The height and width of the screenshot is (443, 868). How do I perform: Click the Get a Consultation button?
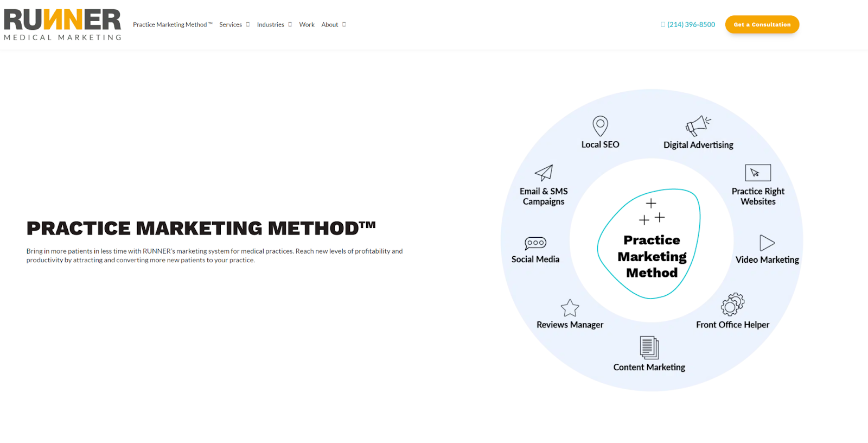tap(762, 24)
